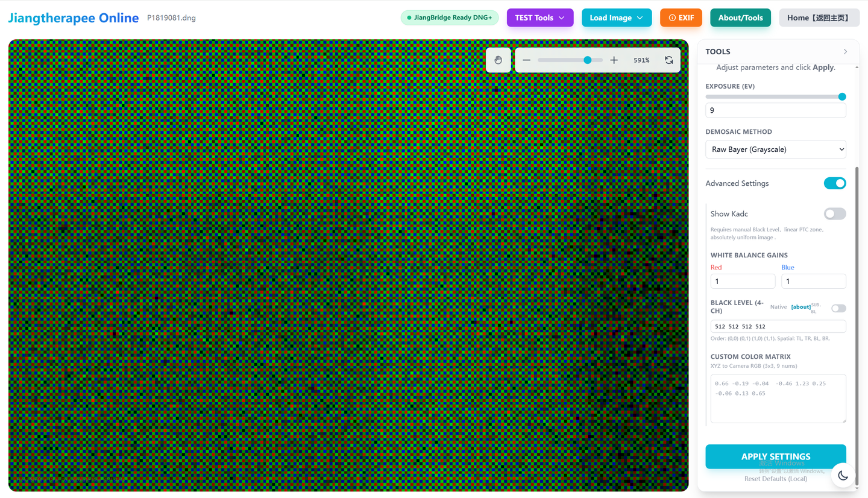Click the Exposure (EV) slider handle
Image resolution: width=868 pixels, height=498 pixels.
841,96
